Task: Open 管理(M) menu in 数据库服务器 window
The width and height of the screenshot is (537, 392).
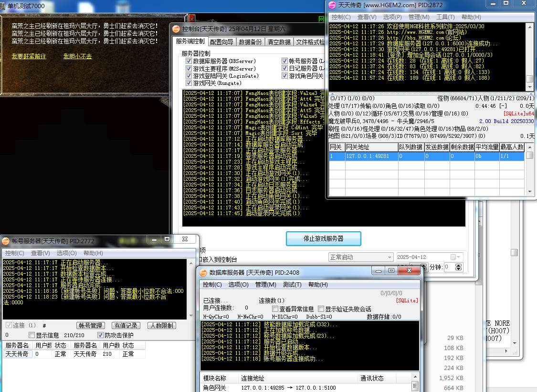Action: [265, 285]
